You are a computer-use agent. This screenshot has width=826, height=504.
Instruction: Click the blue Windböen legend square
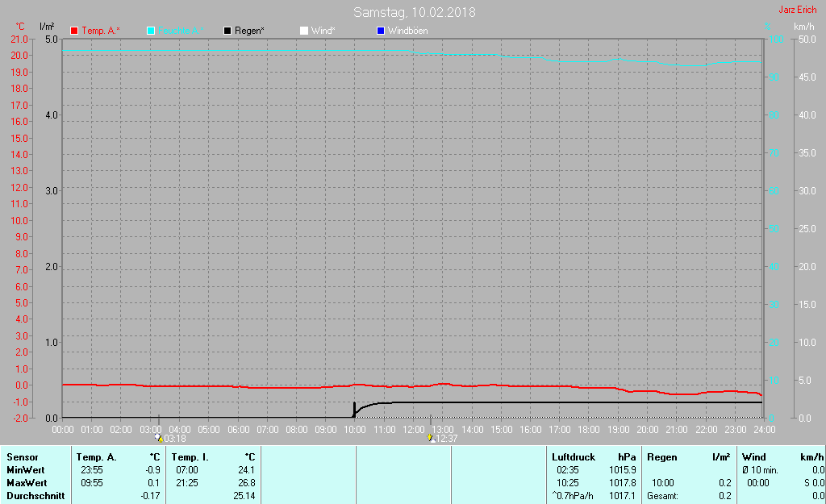pos(381,31)
